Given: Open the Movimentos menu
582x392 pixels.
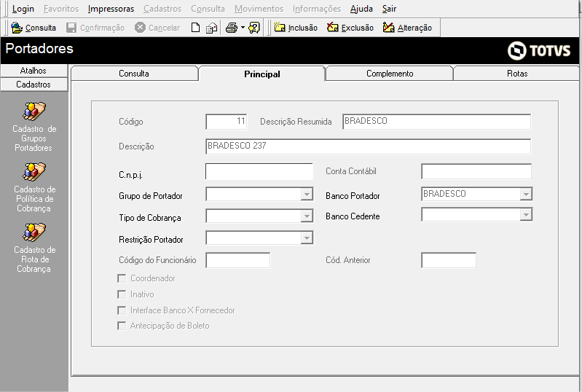Looking at the screenshot, I should coord(259,9).
